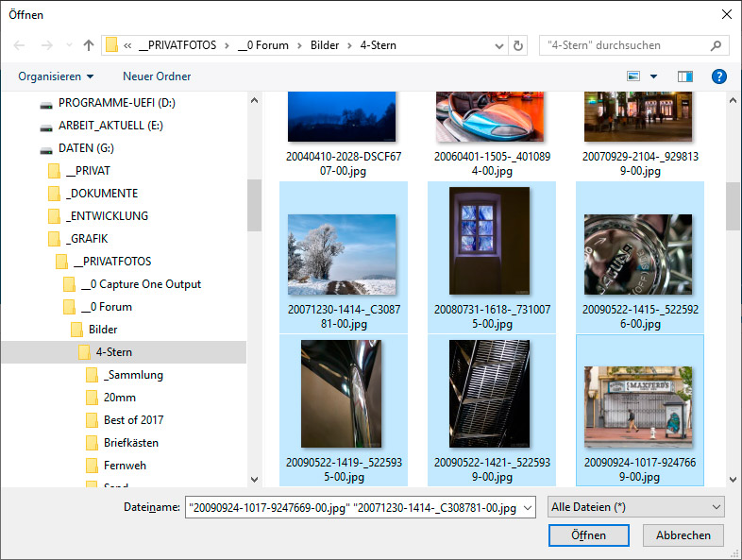
Task: Open the Bilder folder in the tree
Action: pos(103,330)
